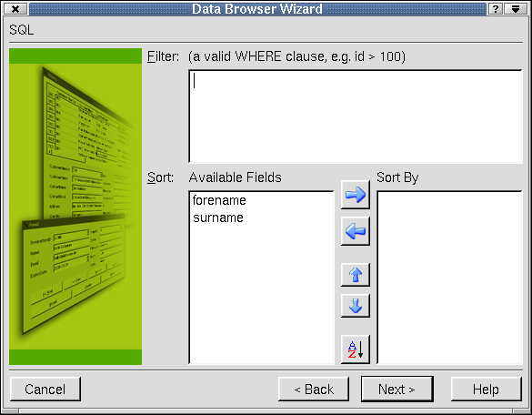Image resolution: width=532 pixels, height=415 pixels.
Task: Click the empty Sort By list box
Action: [449, 278]
